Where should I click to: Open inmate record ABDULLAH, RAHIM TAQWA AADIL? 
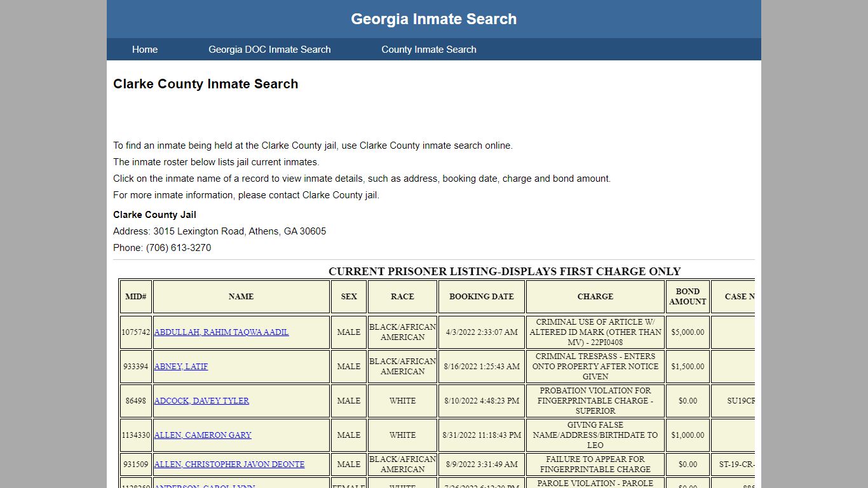pyautogui.click(x=221, y=332)
